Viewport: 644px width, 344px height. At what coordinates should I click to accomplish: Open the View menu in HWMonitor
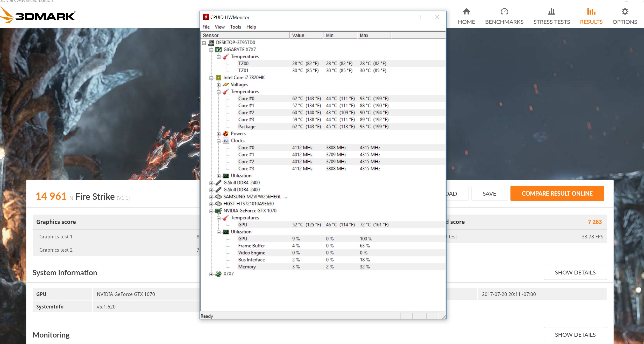click(x=220, y=27)
